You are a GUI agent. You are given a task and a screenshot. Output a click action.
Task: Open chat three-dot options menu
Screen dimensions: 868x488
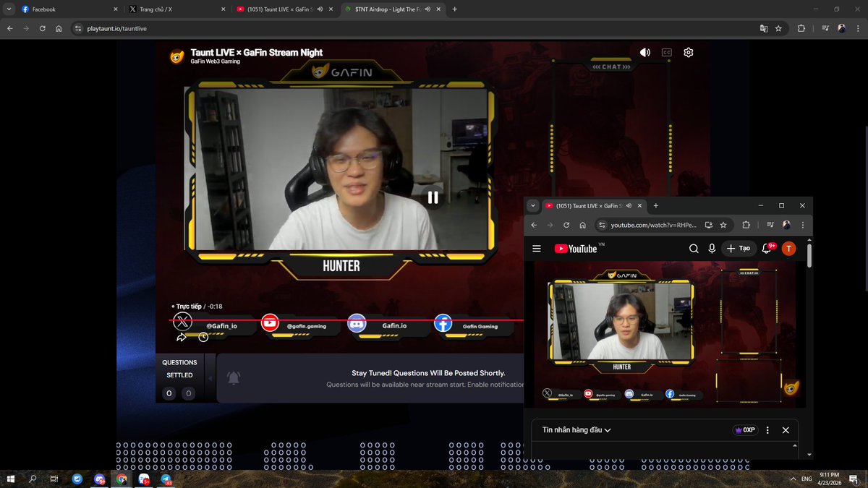767,430
